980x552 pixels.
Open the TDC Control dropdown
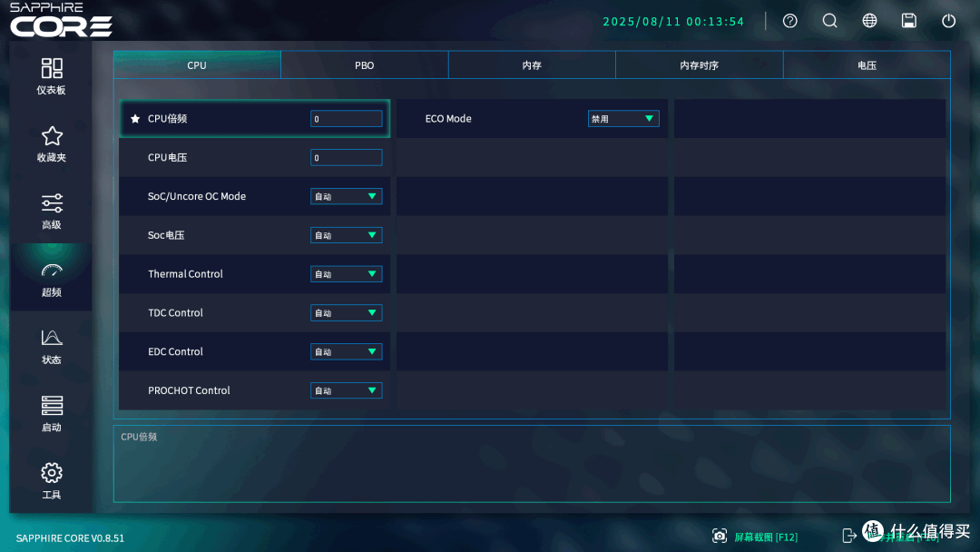click(x=347, y=312)
